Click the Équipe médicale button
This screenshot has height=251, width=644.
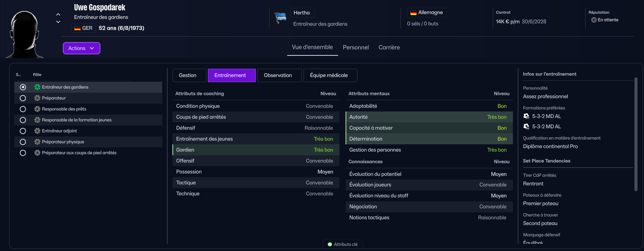pos(328,75)
